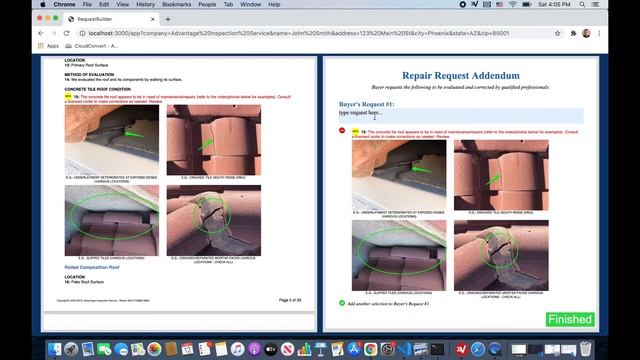Open the Bookmarks menu

tap(176, 4)
